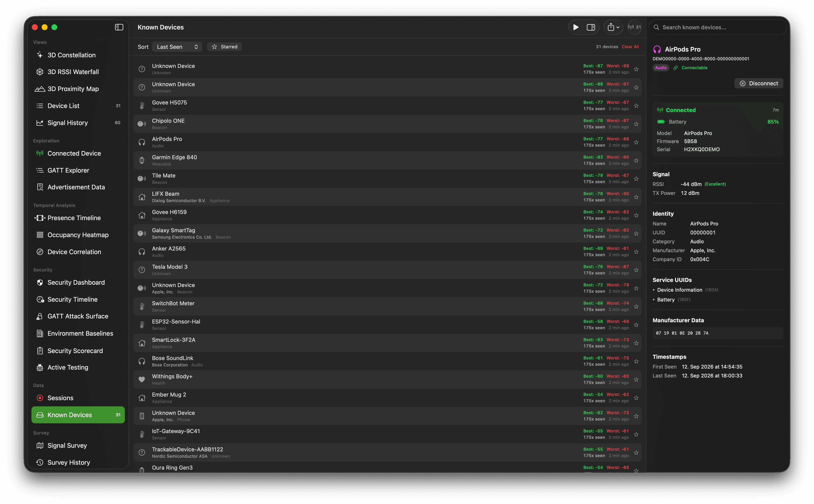Star the first Unknown Device row (-87)
Screen dimensions: 814x504
pos(636,69)
